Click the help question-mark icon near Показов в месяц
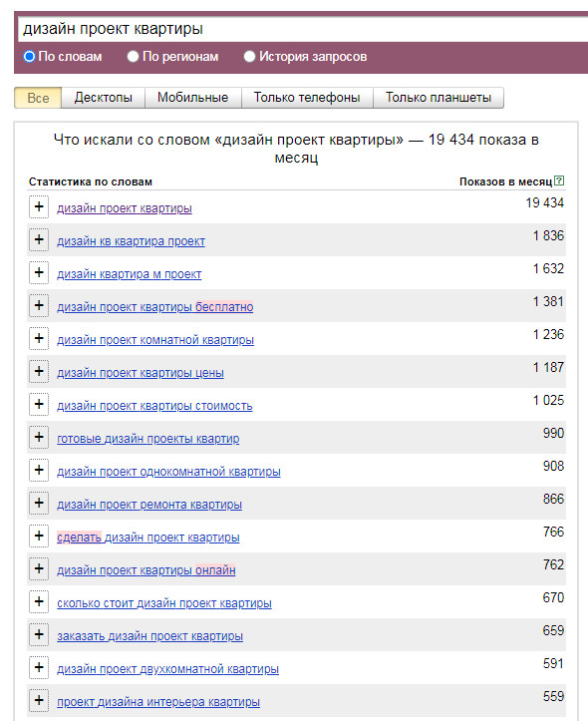The image size is (588, 721). click(x=559, y=180)
